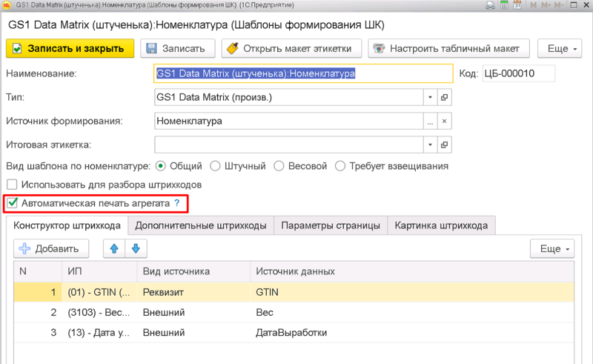The width and height of the screenshot is (593, 364).
Task: Select Требует взвешивания radio button
Action: pyautogui.click(x=340, y=166)
